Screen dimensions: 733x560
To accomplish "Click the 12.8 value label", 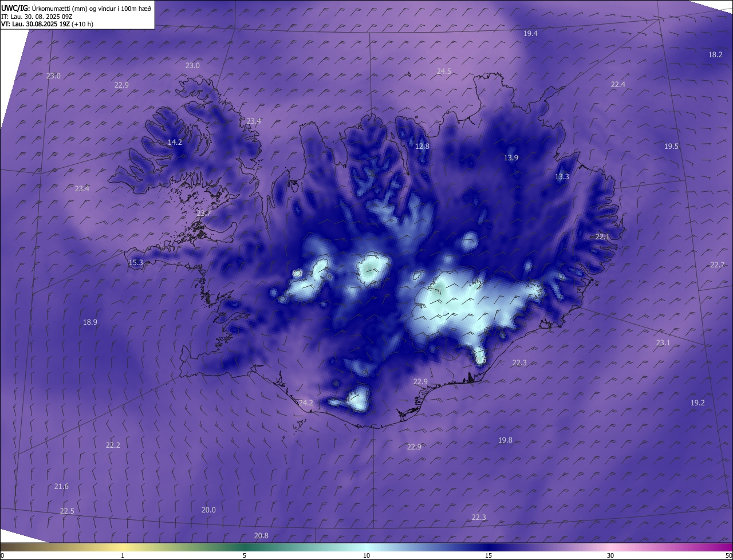I will tap(422, 147).
